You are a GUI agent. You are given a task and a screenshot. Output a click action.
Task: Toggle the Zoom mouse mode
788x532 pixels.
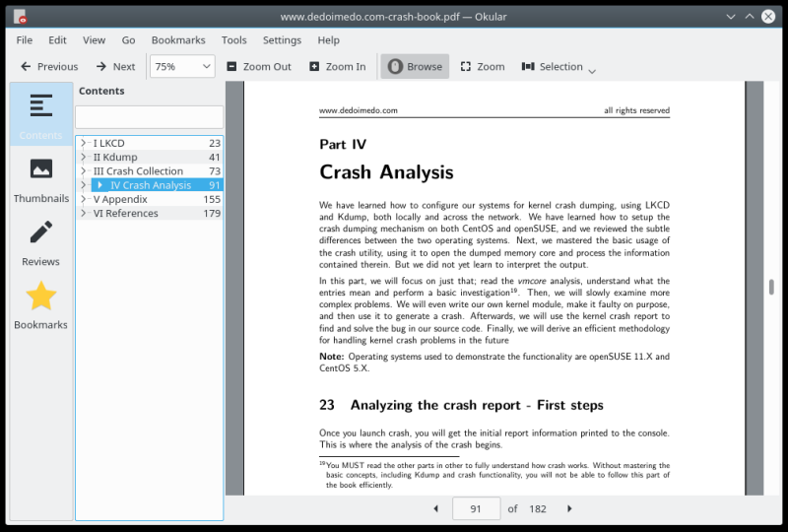[x=483, y=66]
